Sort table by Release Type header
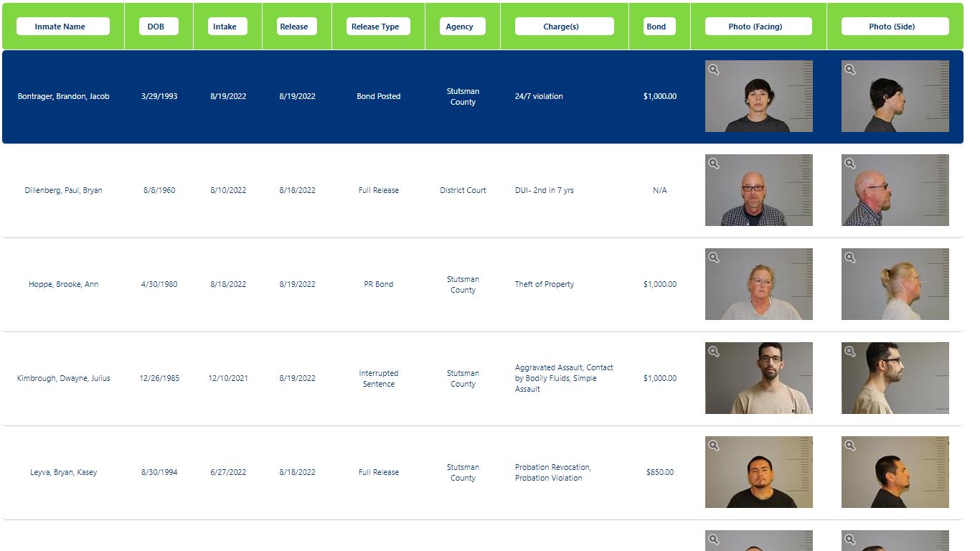 coord(378,27)
